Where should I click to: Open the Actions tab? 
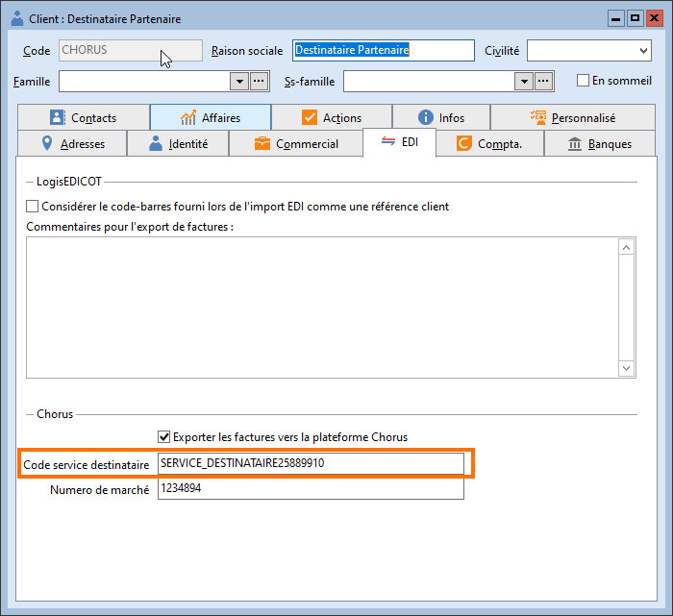tap(332, 117)
